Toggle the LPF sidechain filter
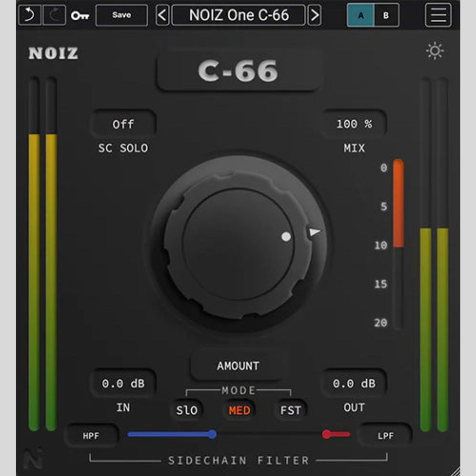 386,436
